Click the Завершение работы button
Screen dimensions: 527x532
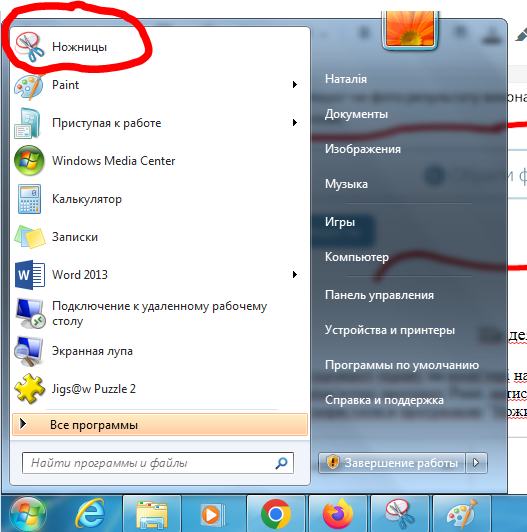click(x=392, y=463)
